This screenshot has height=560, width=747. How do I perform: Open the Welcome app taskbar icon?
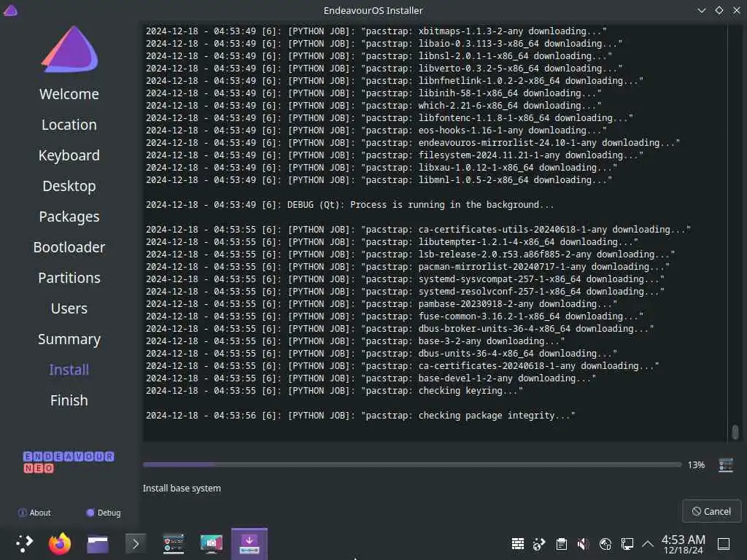click(174, 544)
